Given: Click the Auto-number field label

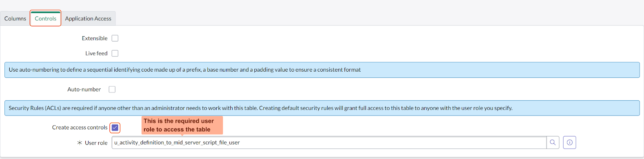Looking at the screenshot, I should tap(84, 89).
